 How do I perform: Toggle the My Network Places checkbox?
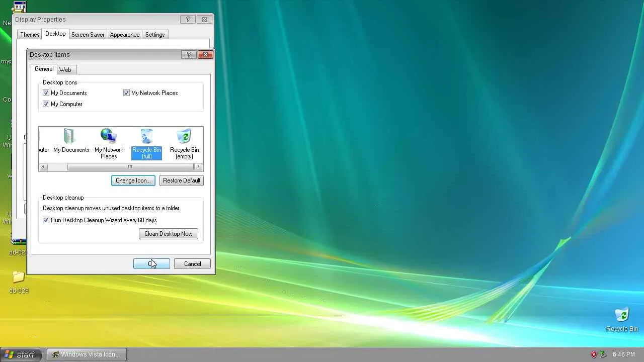(x=127, y=93)
